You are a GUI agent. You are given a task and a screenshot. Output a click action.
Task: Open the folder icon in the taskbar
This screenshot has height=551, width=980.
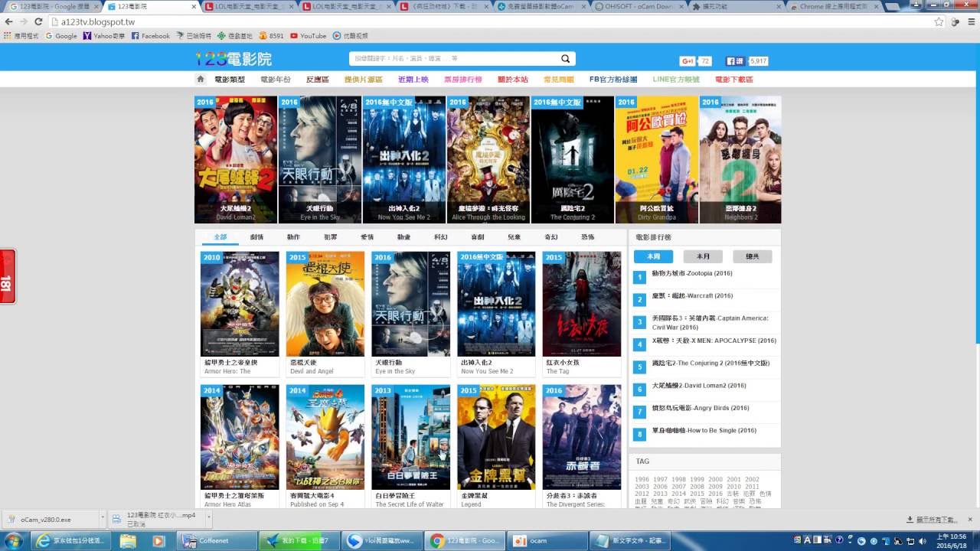(128, 540)
